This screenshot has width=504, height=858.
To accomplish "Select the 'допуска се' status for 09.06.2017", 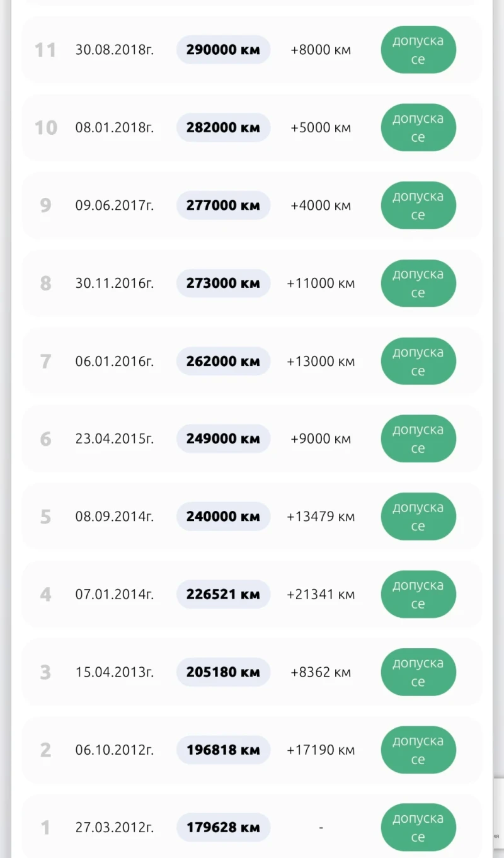I will click(x=418, y=205).
